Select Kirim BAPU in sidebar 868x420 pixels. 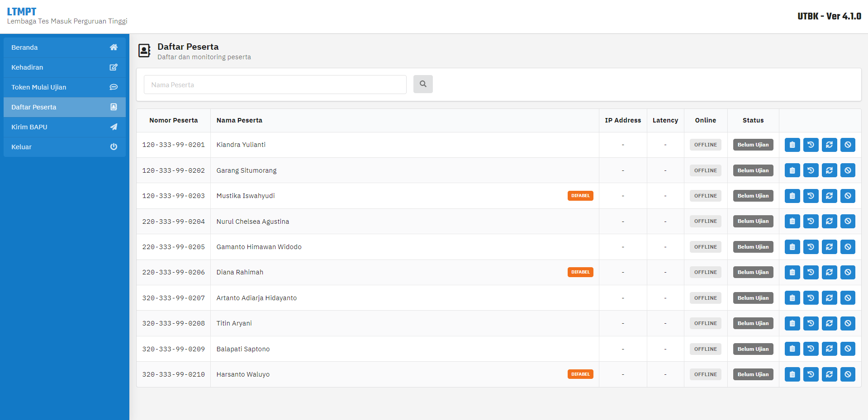[65, 127]
